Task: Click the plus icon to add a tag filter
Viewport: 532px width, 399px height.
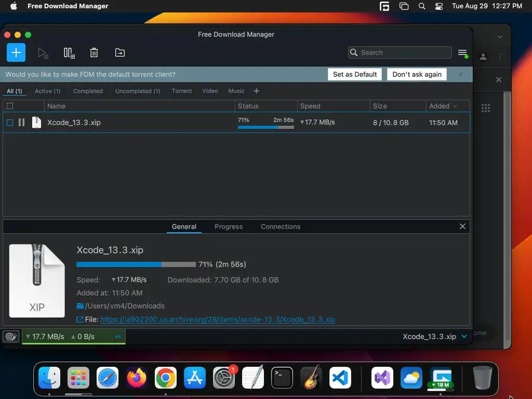Action: [257, 91]
